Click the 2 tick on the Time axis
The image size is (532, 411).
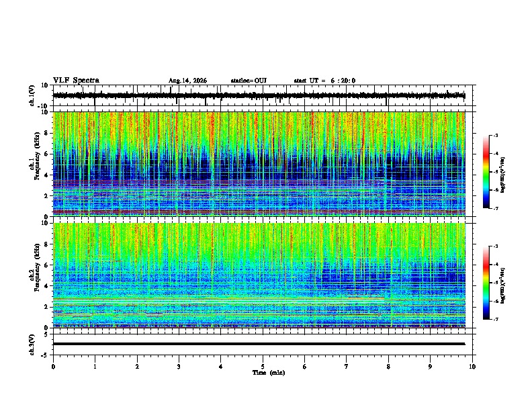(x=137, y=367)
